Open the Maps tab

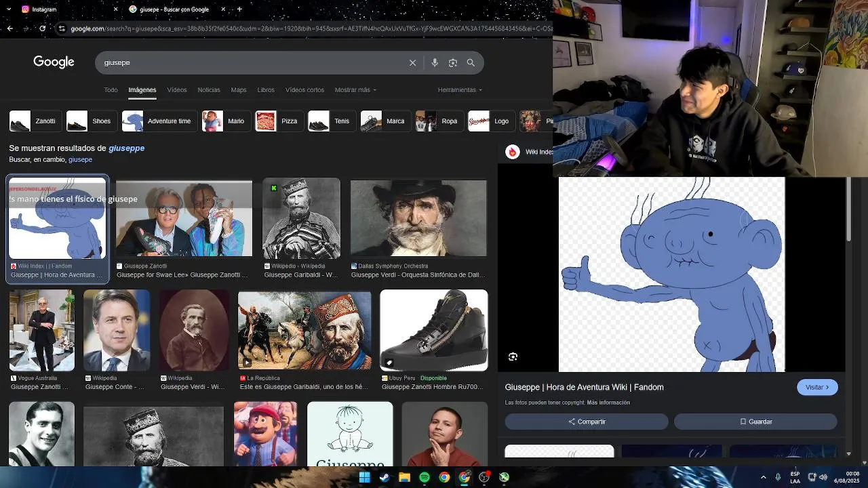click(x=239, y=89)
